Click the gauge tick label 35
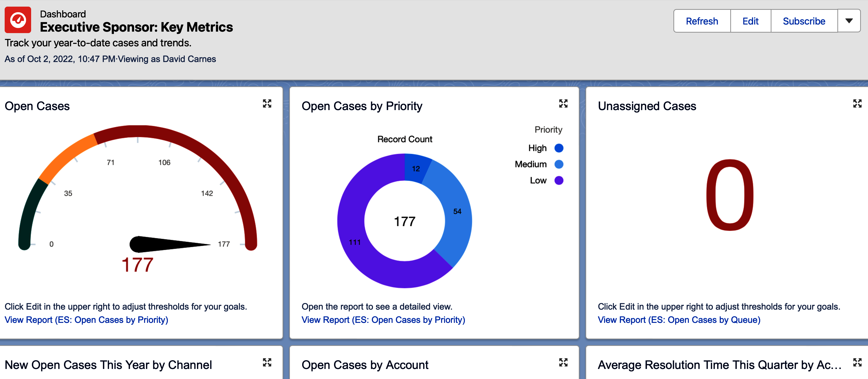 point(68,194)
